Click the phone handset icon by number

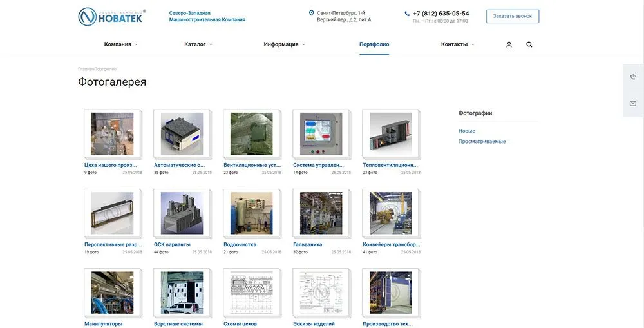pos(407,14)
